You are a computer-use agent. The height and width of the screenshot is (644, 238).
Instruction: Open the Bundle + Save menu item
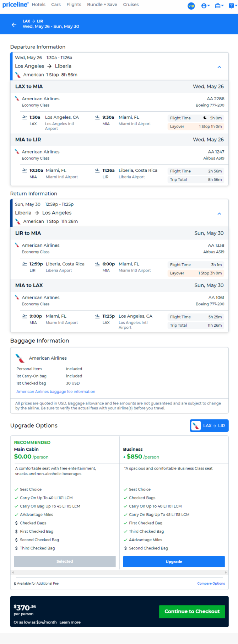(x=102, y=5)
